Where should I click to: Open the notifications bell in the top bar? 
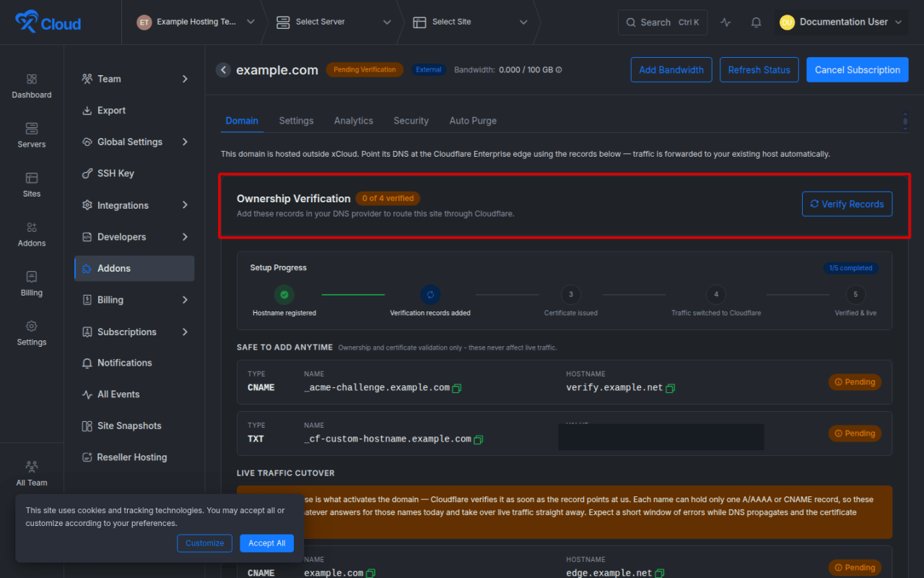(756, 22)
